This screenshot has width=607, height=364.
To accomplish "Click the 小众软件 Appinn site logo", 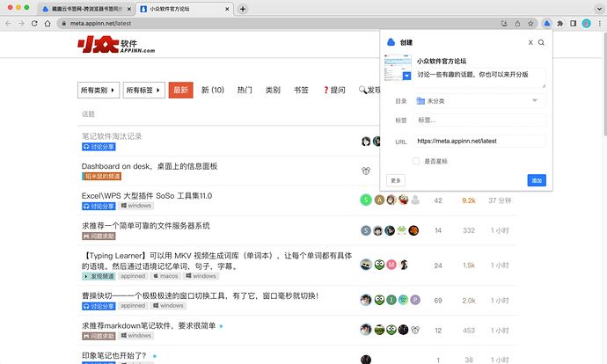I will pos(116,45).
